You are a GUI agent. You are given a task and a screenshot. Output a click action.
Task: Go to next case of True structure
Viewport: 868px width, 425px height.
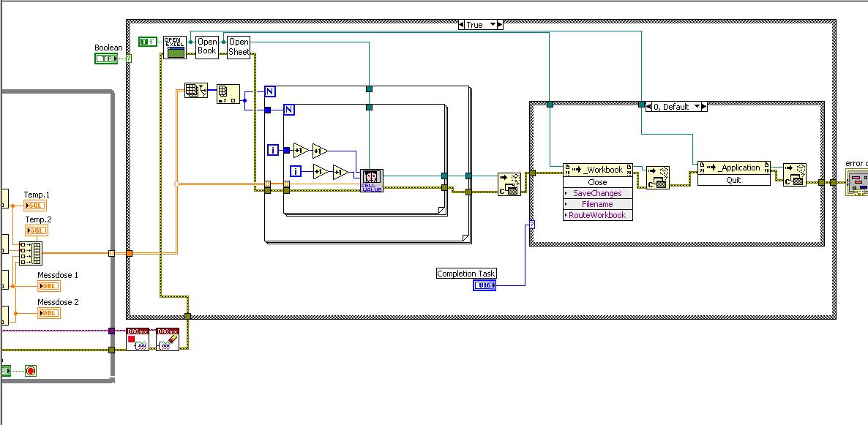[x=500, y=24]
